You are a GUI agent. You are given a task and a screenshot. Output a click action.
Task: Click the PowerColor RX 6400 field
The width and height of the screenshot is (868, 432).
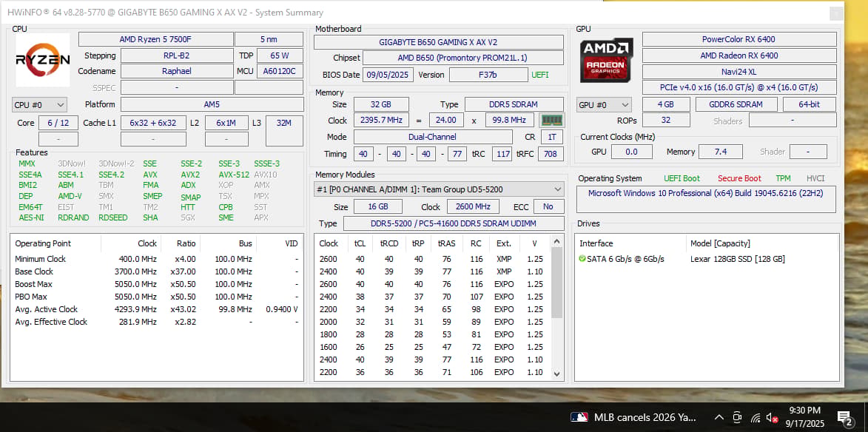739,39
